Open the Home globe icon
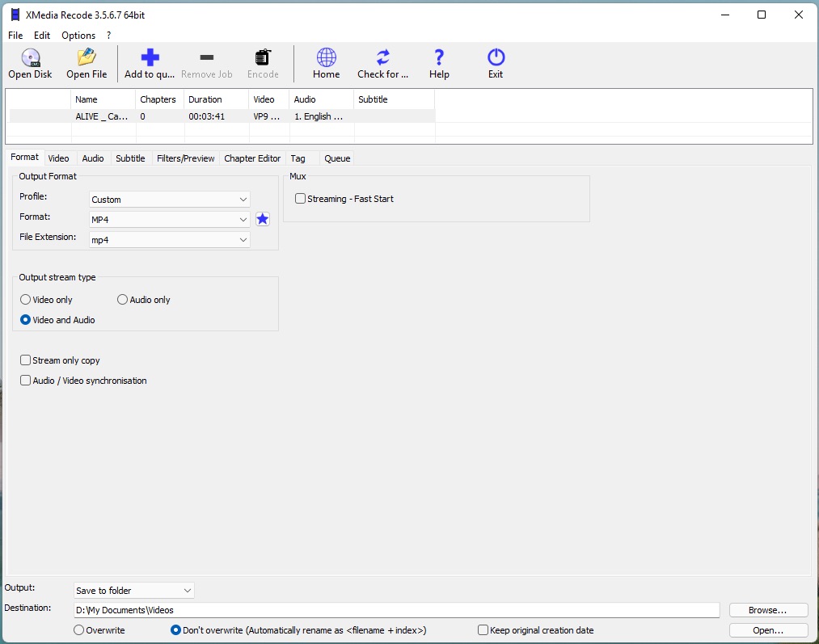Image resolution: width=819 pixels, height=644 pixels. coord(327,57)
